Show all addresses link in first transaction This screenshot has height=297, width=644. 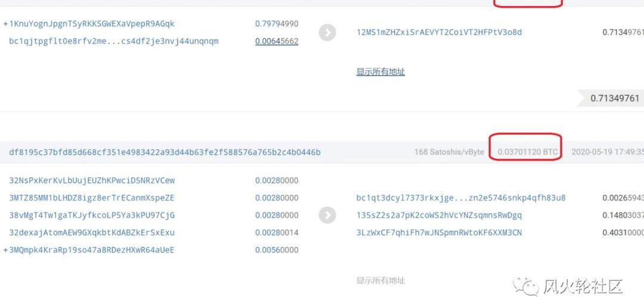(380, 72)
